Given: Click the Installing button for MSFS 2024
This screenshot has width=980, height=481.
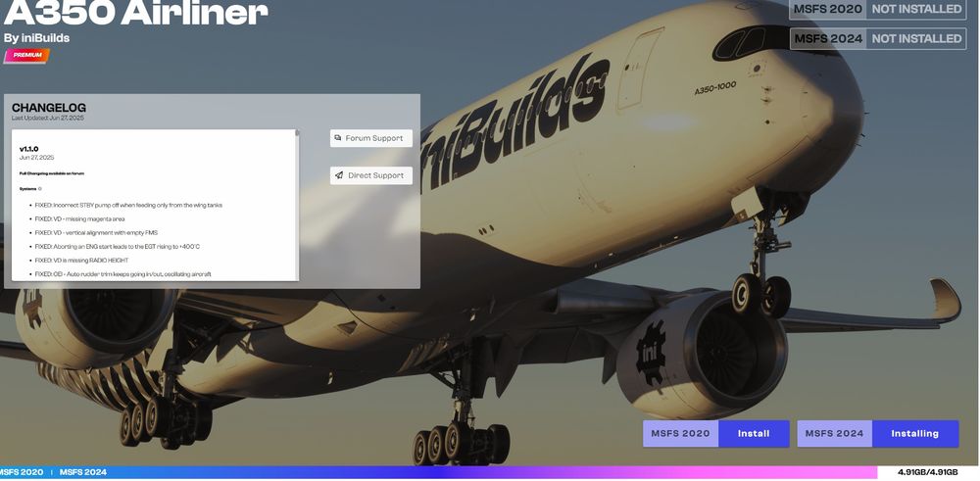Looking at the screenshot, I should pos(914,434).
